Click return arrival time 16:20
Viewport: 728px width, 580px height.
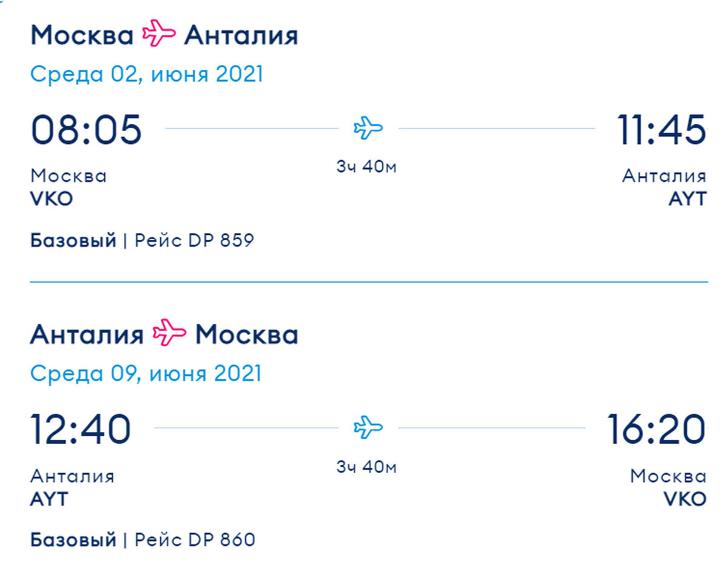coord(657,428)
